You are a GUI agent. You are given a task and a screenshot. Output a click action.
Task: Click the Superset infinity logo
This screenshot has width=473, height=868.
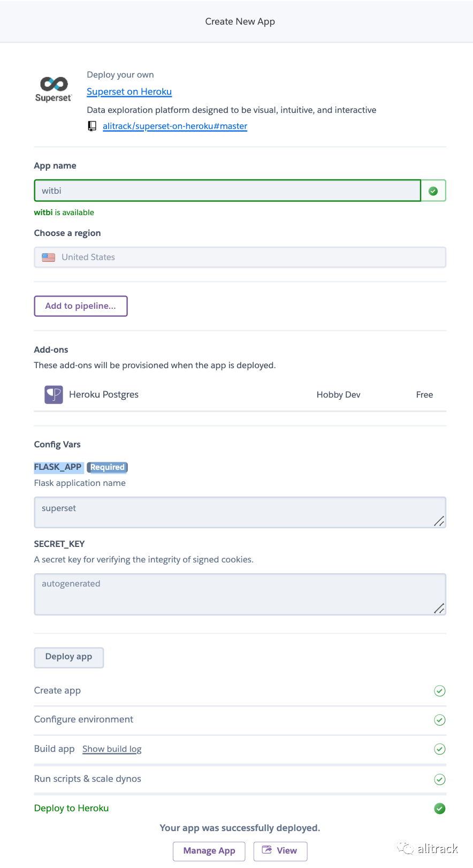54,85
